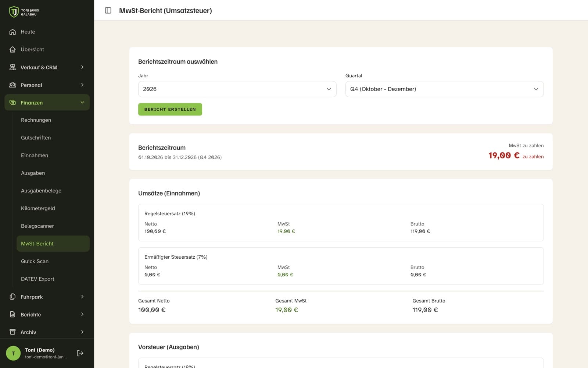
Task: Click the Berichtszeitraum date range text
Action: 180,157
